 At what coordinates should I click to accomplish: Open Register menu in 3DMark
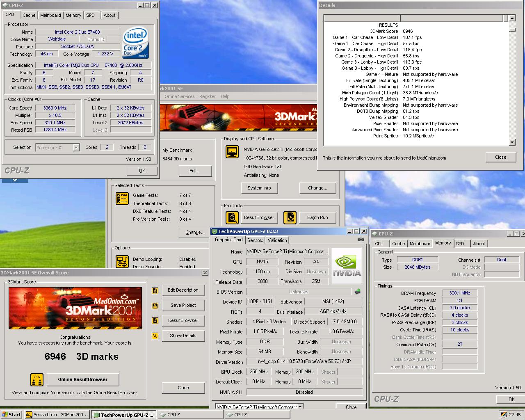pos(208,96)
